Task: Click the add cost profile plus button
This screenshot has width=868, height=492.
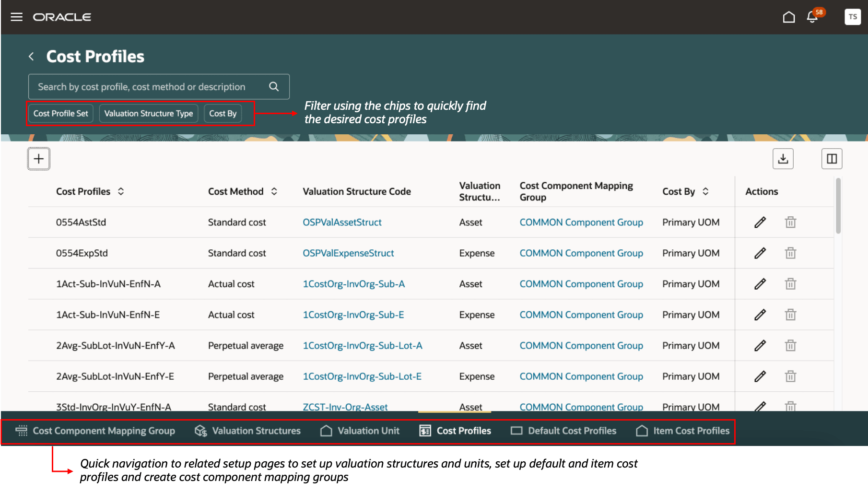Action: pos(39,159)
